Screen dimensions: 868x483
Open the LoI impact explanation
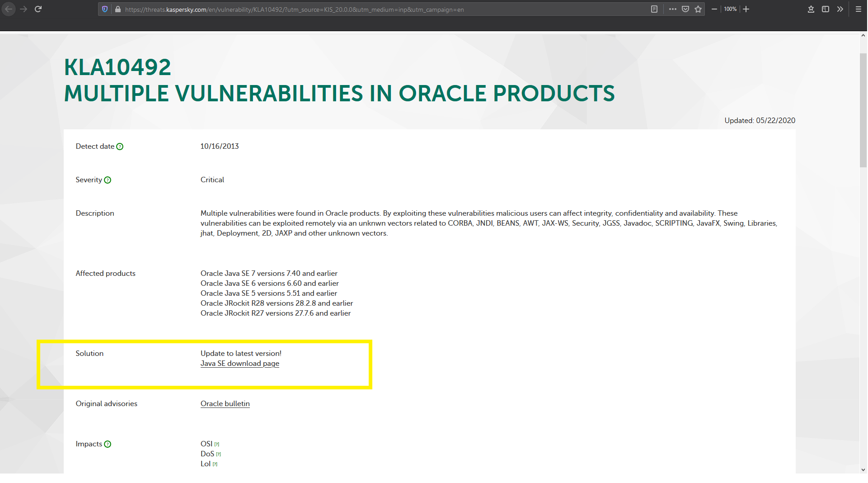point(215,464)
